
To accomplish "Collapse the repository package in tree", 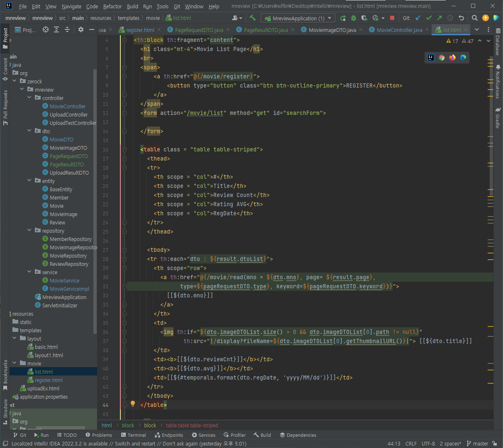I will pos(29,230).
